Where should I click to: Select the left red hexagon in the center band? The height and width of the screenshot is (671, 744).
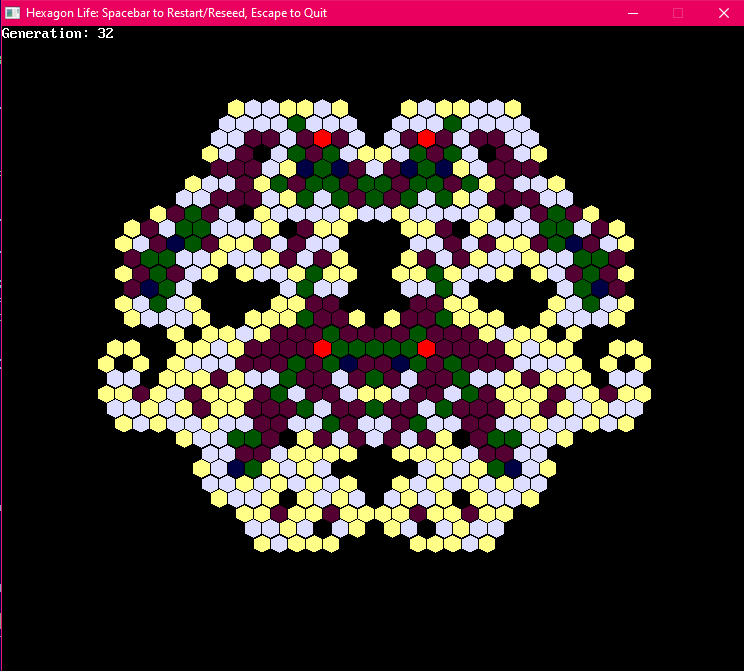click(x=322, y=348)
